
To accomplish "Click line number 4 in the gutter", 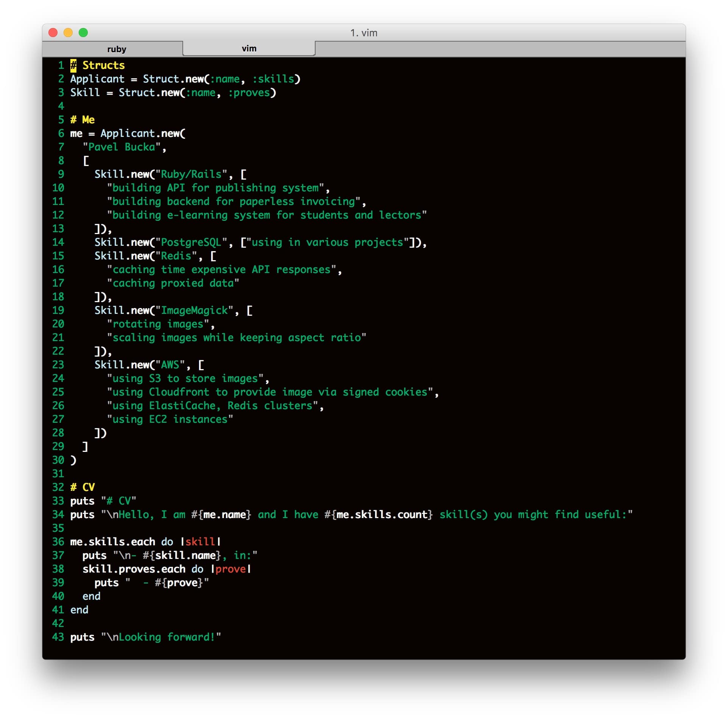I will (x=61, y=106).
